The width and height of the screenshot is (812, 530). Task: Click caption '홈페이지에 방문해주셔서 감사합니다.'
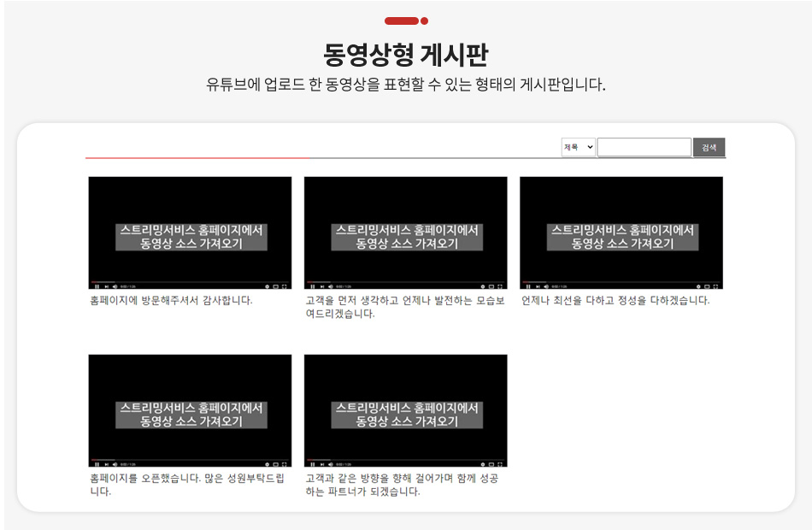point(172,301)
